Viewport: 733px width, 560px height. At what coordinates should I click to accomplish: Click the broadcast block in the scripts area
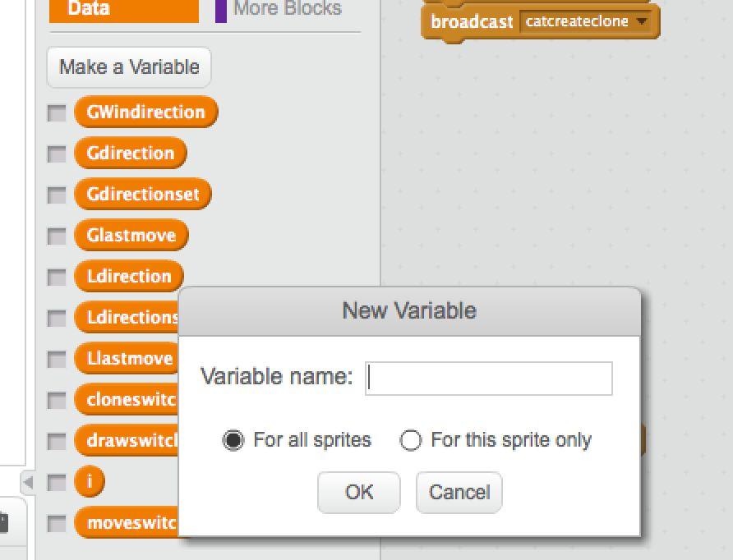click(471, 22)
